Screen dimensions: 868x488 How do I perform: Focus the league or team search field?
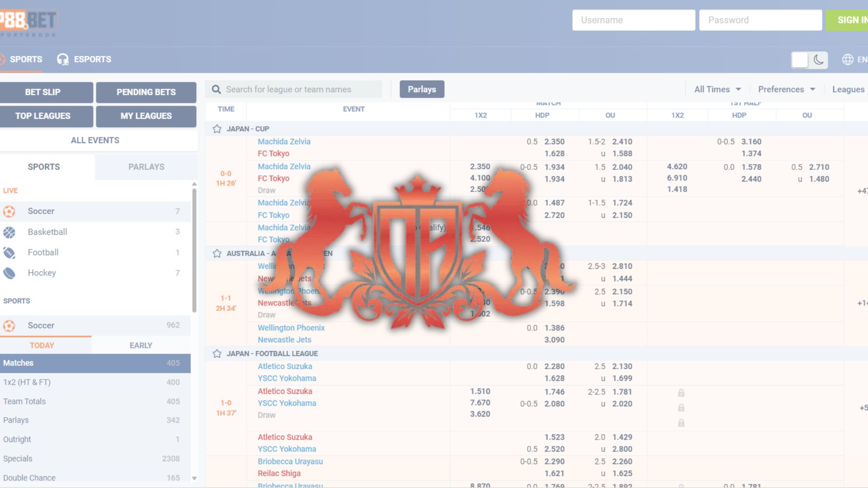(298, 89)
